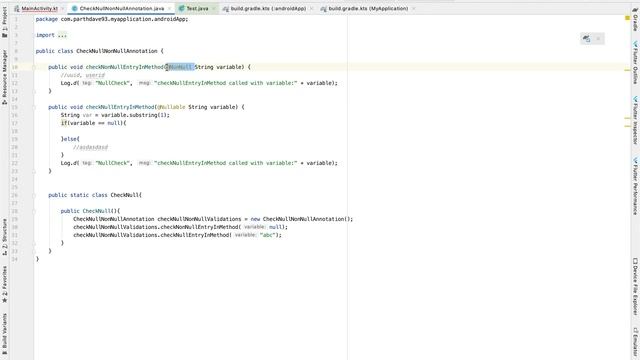The height and width of the screenshot is (360, 640).
Task: Open the Build Variants panel
Action: pyautogui.click(x=4, y=334)
